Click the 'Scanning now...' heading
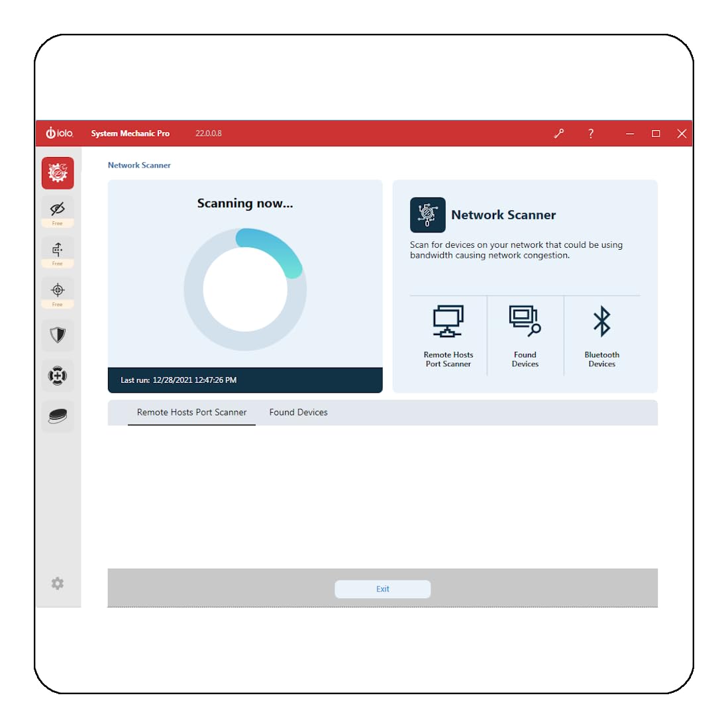Viewport: 728px width, 728px height. [245, 203]
